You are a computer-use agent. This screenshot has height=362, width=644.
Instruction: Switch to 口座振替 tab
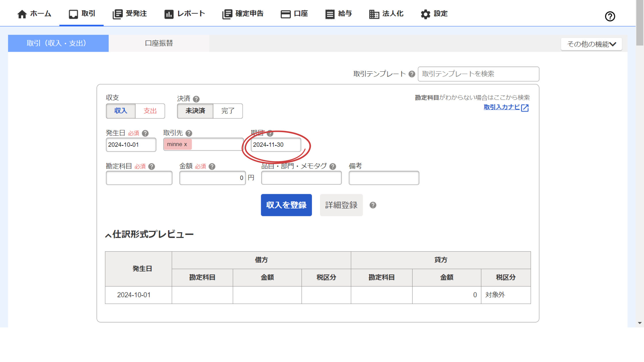pos(159,43)
